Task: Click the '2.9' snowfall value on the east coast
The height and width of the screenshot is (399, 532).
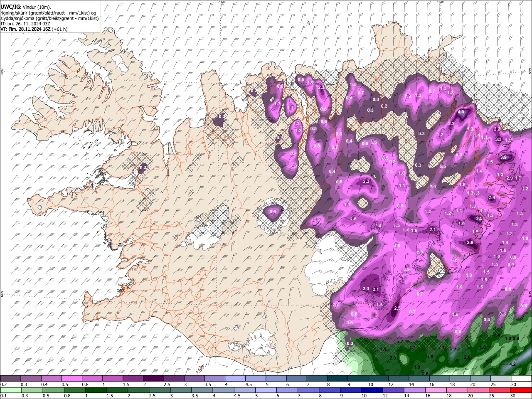Action: point(492,197)
